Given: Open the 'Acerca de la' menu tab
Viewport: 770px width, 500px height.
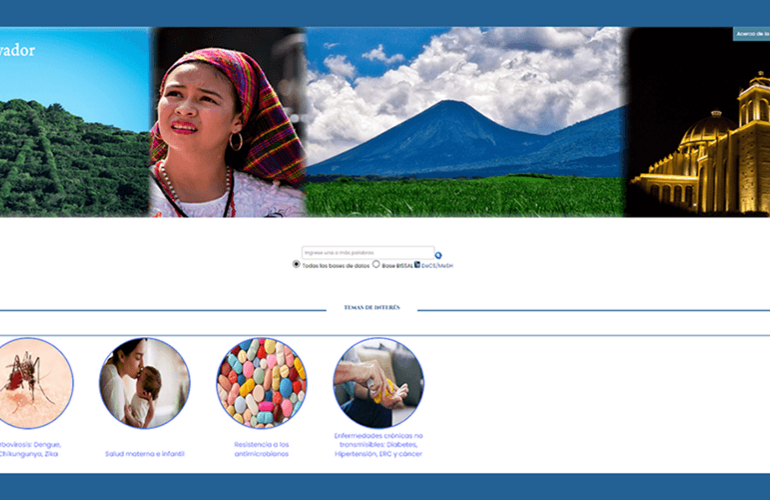Looking at the screenshot, I should click(x=750, y=34).
